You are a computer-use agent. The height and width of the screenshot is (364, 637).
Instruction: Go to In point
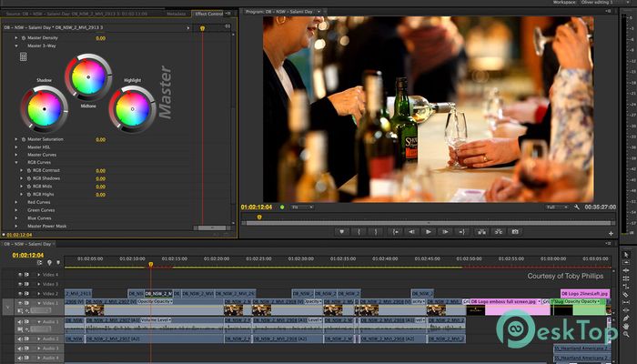(394, 231)
